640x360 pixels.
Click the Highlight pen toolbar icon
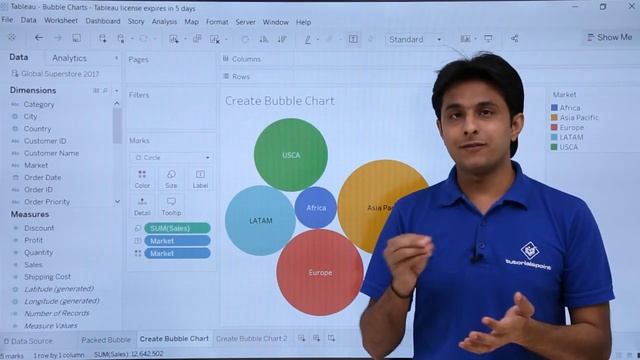(x=308, y=39)
